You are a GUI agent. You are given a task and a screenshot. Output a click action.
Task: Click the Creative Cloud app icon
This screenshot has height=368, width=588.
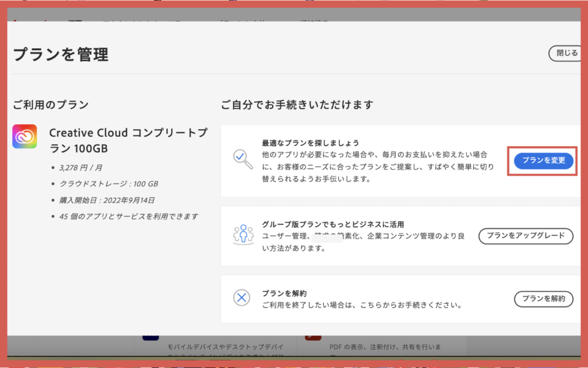coord(25,136)
